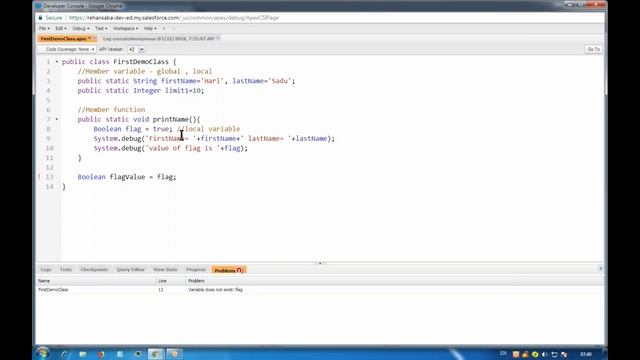
Task: Open the File menu
Action: [x=44, y=29]
